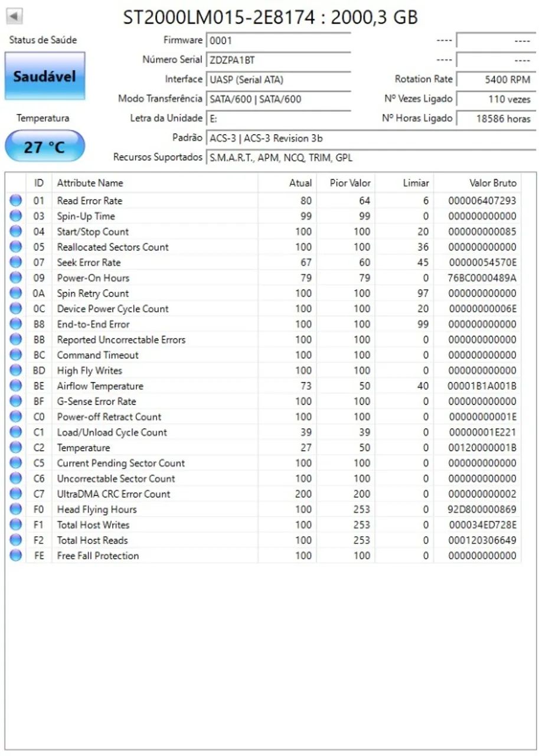Click the status icon for Spin Retry Count

16,293
